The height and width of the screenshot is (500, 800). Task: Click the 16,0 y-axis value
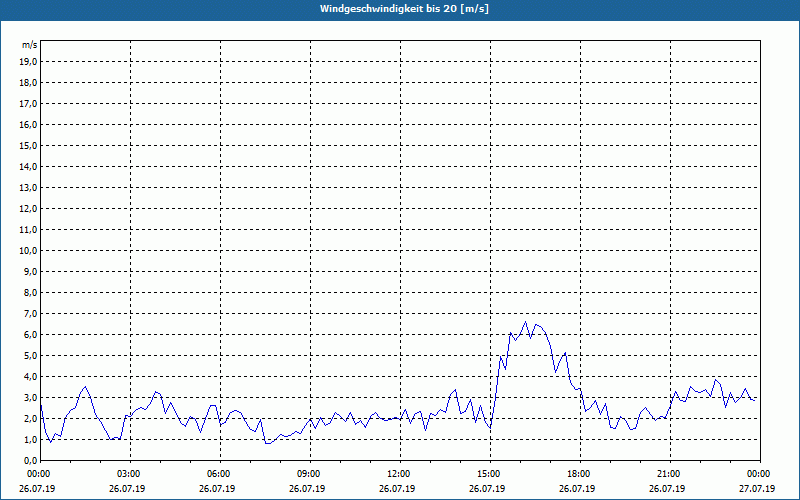[x=28, y=124]
